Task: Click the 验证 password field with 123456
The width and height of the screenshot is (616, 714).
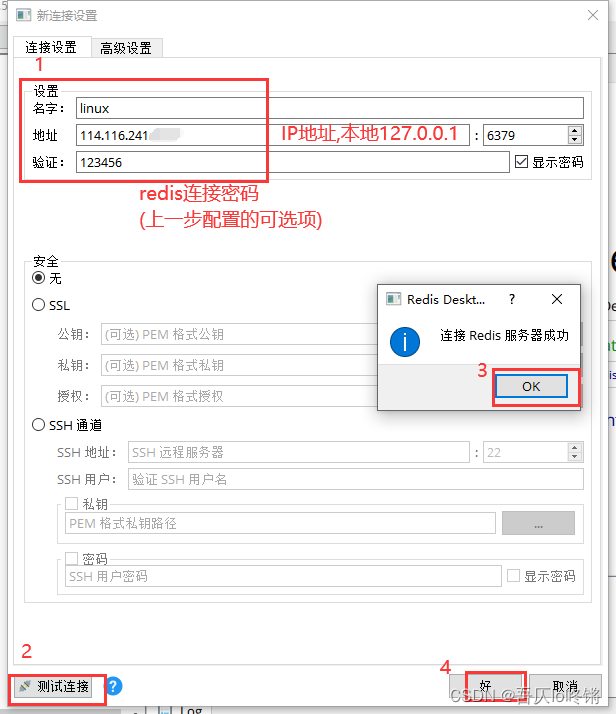Action: tap(292, 162)
